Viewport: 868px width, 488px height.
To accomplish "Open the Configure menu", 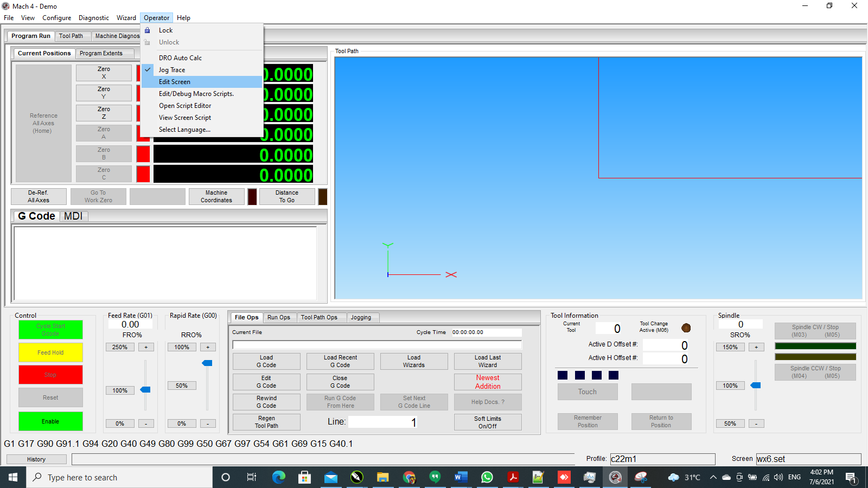I will (56, 17).
